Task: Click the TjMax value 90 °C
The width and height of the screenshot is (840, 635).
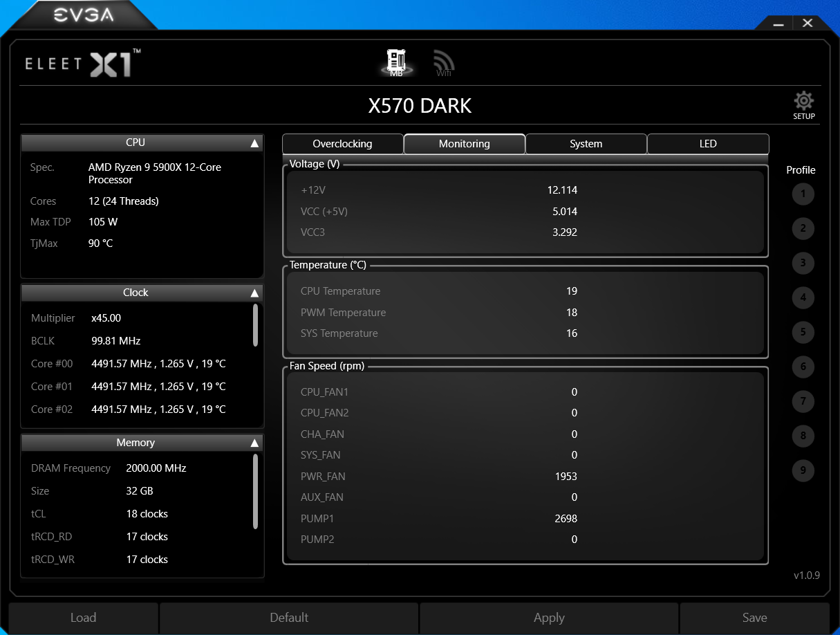Action: 100,243
